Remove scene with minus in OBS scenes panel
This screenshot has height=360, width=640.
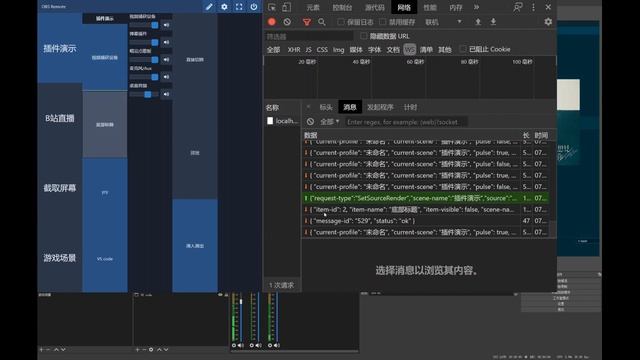click(x=48, y=349)
